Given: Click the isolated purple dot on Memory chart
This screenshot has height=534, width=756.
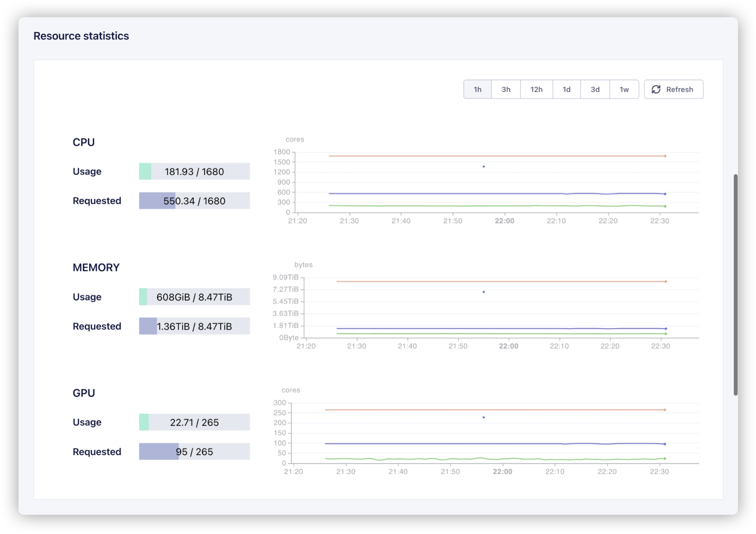Looking at the screenshot, I should click(x=484, y=292).
